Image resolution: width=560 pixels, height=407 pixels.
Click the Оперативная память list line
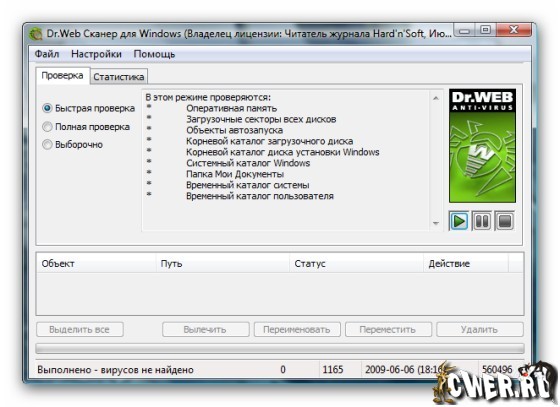tap(231, 108)
